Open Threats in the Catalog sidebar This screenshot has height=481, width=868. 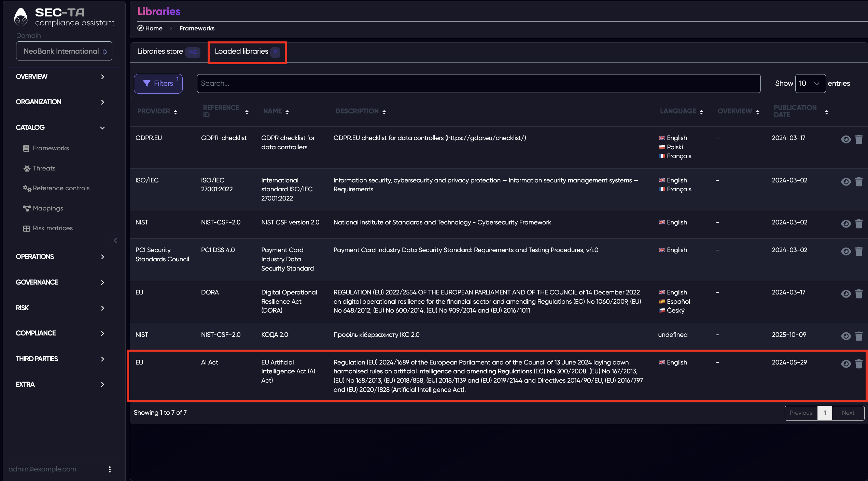click(39, 168)
